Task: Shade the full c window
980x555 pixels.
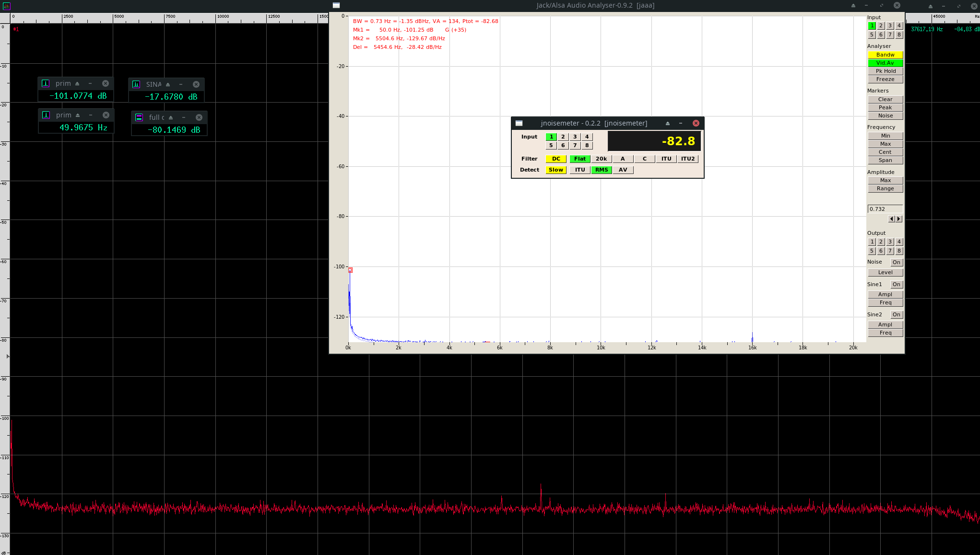Action: (171, 117)
